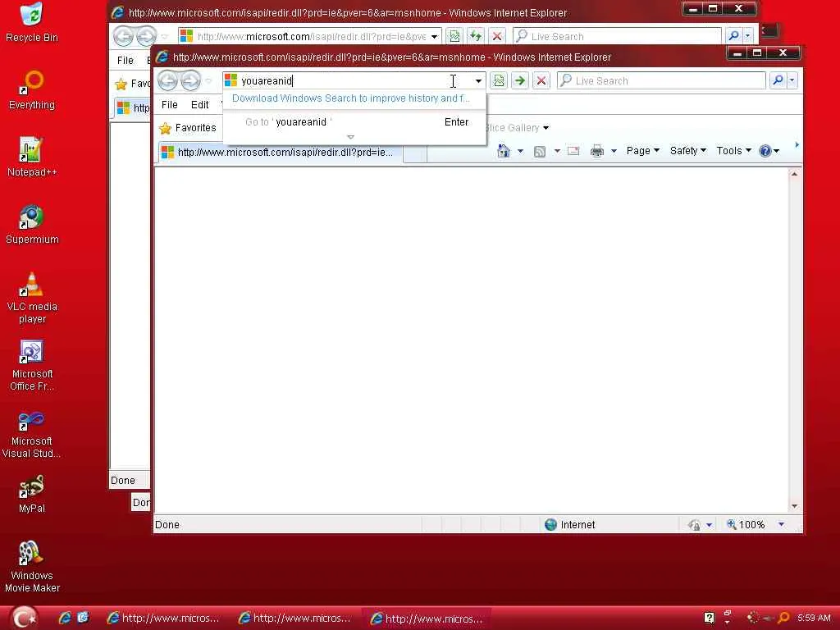This screenshot has width=840, height=630.
Task: Click Back arrow in the background IE window
Action: tap(123, 37)
